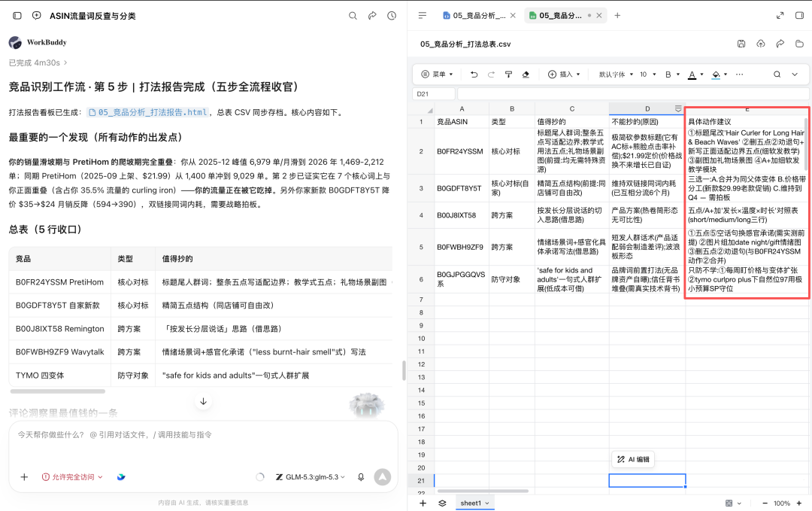The width and height of the screenshot is (812, 511).
Task: Collapse the spreadsheet toolbar chevron
Action: click(x=795, y=75)
